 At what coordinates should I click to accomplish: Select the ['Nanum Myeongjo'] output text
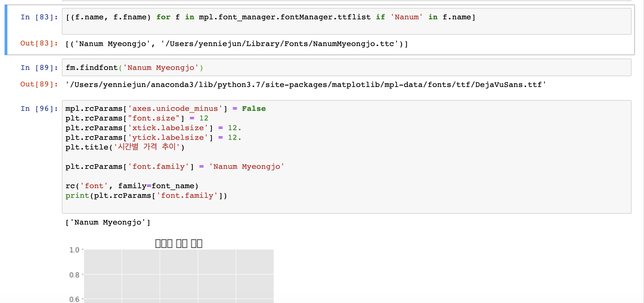108,222
